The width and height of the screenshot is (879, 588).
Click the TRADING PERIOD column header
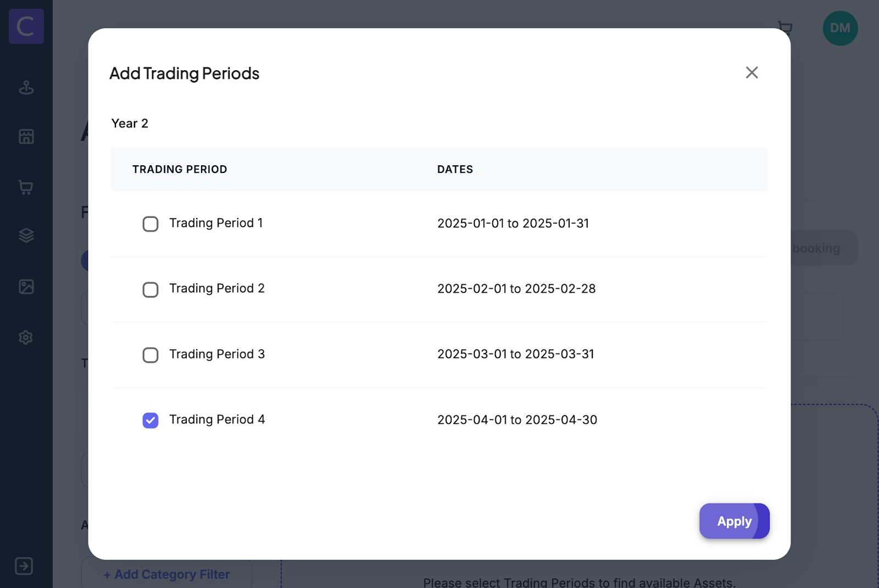(x=180, y=169)
